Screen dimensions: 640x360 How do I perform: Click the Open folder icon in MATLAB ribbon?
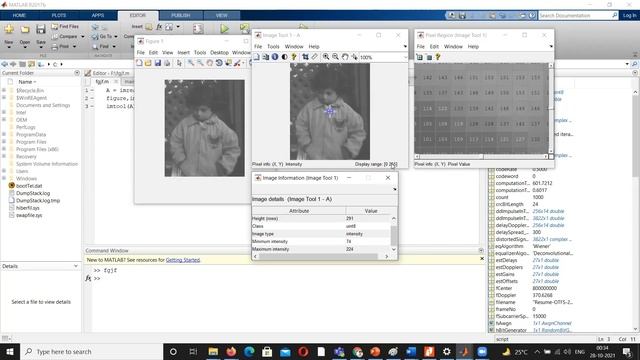point(25,29)
